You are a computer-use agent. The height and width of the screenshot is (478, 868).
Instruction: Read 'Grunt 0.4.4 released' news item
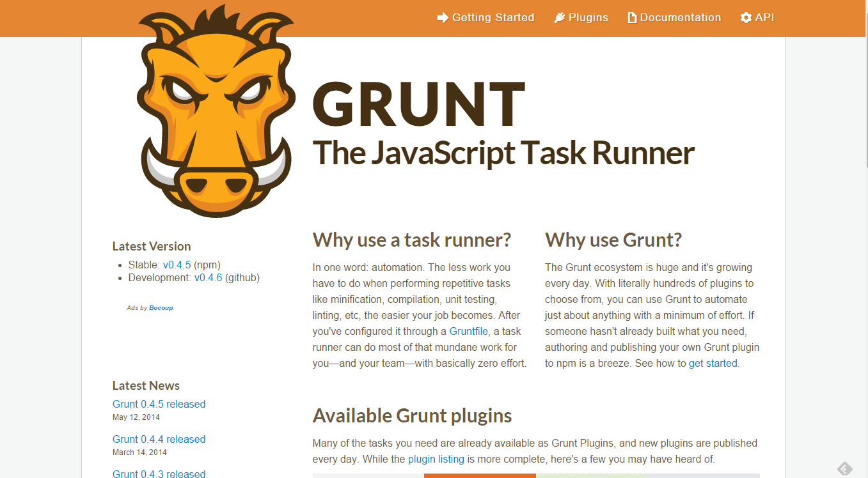tap(159, 439)
